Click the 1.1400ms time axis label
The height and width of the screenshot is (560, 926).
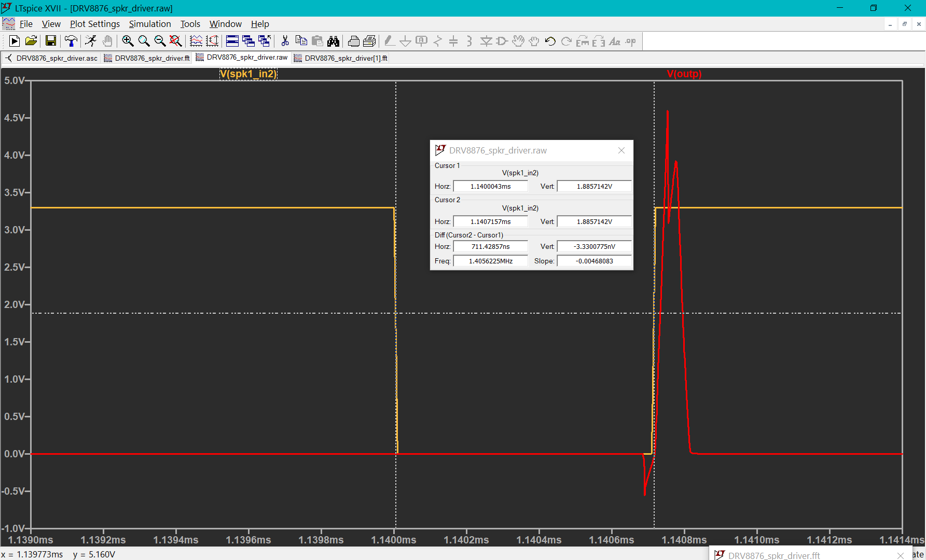tap(394, 540)
